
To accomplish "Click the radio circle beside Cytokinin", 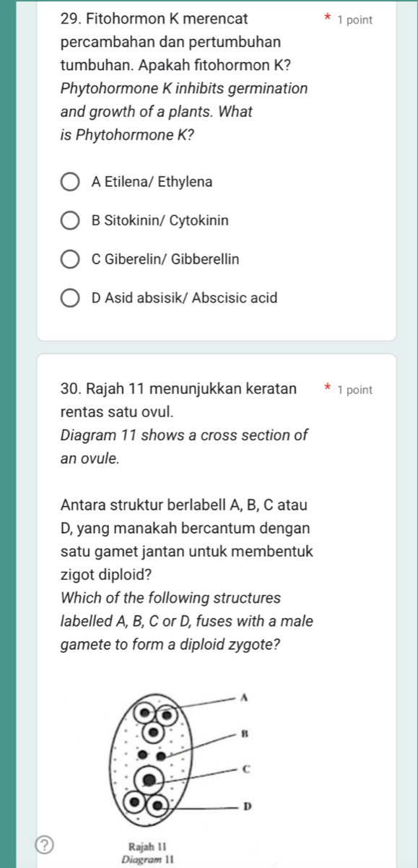I will [69, 221].
